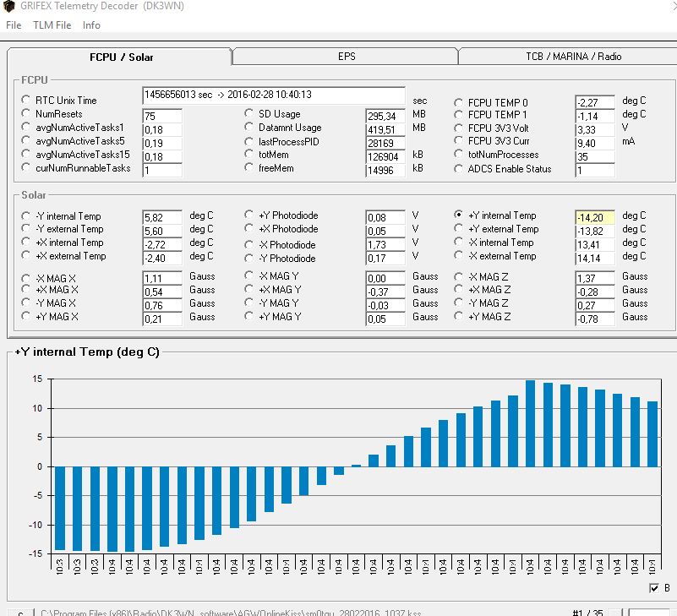677x616 pixels.
Task: Click the highlighted +Y internal Temp value field
Action: click(594, 217)
